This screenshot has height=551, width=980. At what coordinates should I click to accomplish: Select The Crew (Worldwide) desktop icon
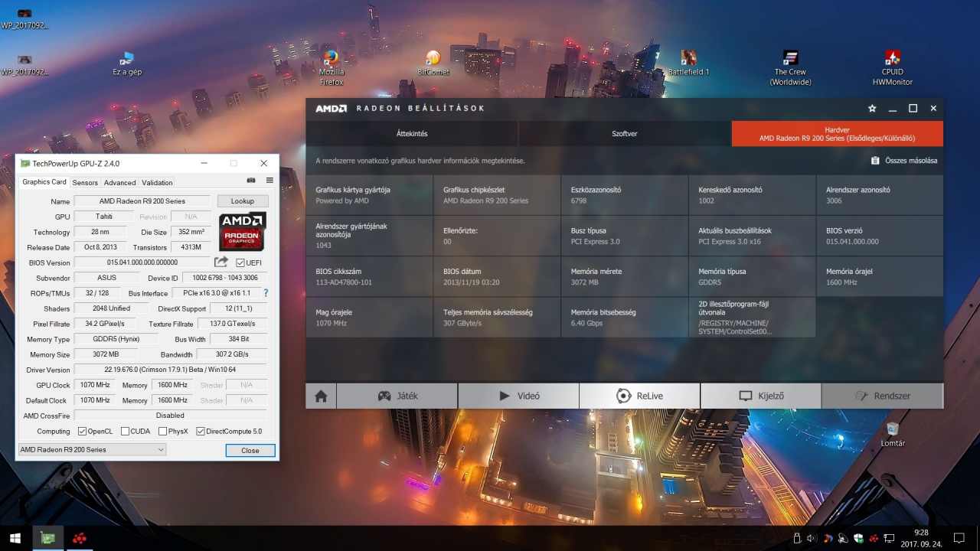click(x=791, y=67)
